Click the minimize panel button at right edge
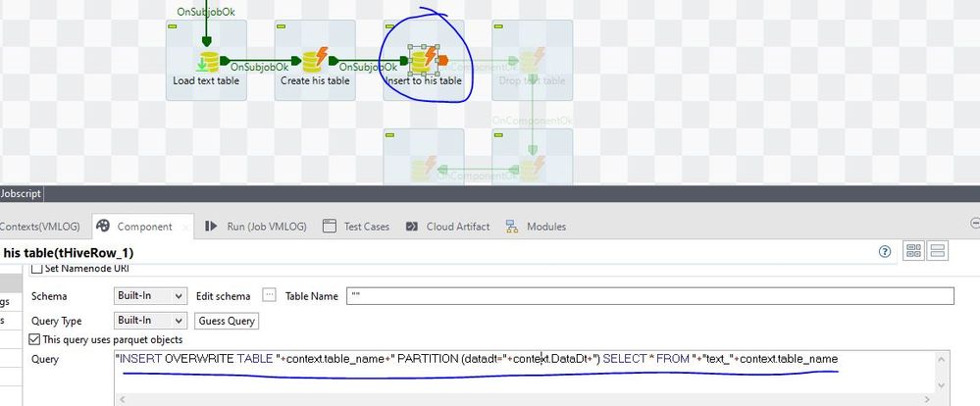Screen dimensions: 980x406 tap(974, 223)
